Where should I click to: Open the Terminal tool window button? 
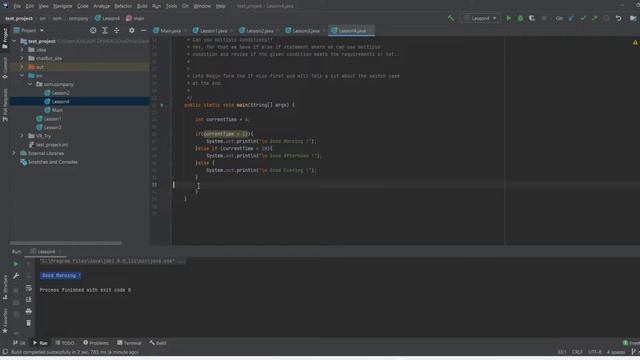click(129, 343)
